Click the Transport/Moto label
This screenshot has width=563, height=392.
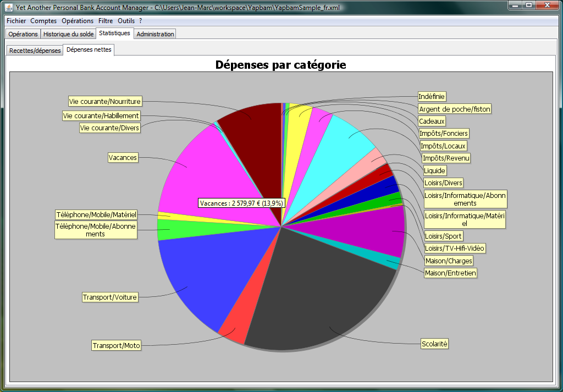[x=117, y=345]
